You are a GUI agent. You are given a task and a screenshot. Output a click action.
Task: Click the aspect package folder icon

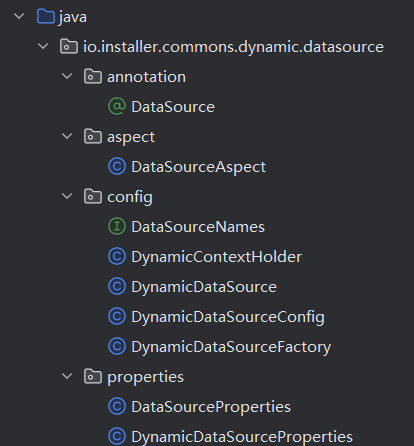[93, 136]
